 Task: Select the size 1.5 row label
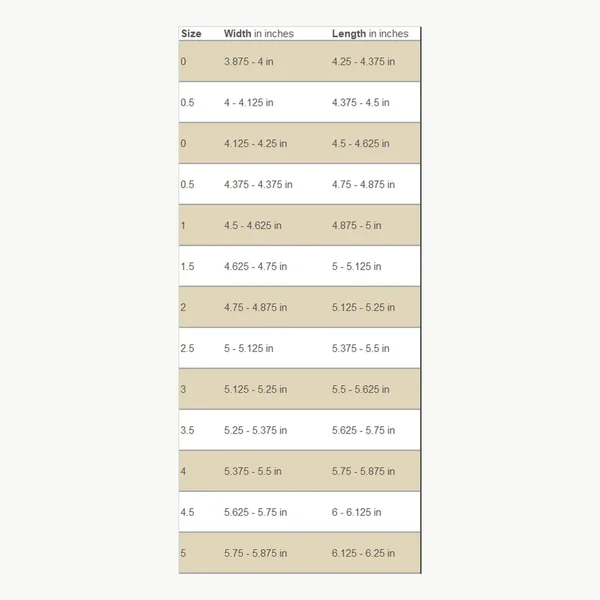(188, 266)
